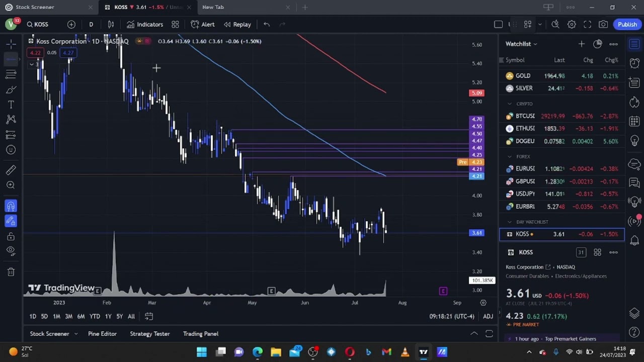Enter fullscreen mode
This screenshot has width=644, height=362.
(x=587, y=24)
